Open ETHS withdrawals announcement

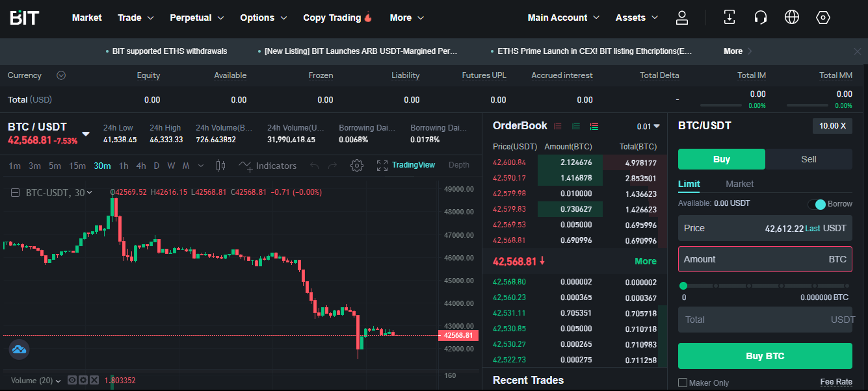pyautogui.click(x=170, y=51)
